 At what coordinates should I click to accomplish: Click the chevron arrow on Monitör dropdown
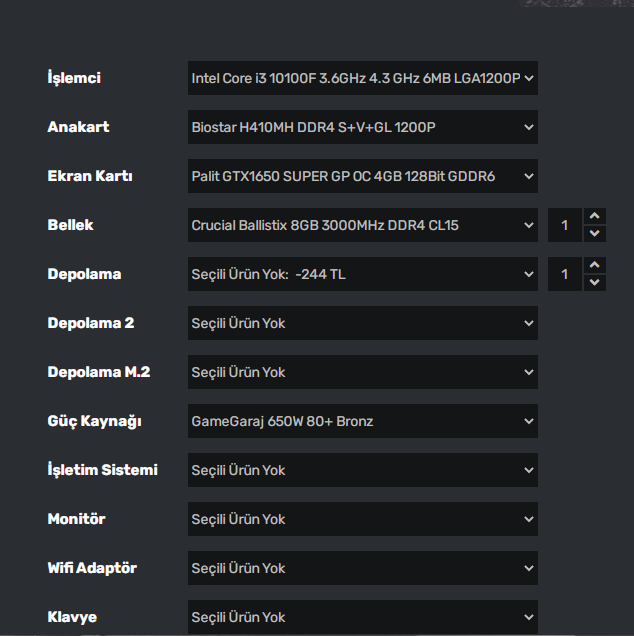click(x=529, y=519)
